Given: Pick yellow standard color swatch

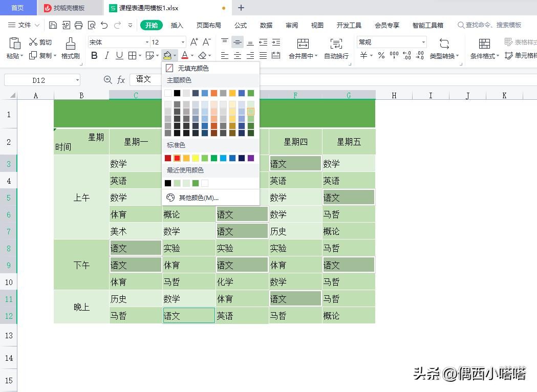Looking at the screenshot, I should tap(195, 158).
